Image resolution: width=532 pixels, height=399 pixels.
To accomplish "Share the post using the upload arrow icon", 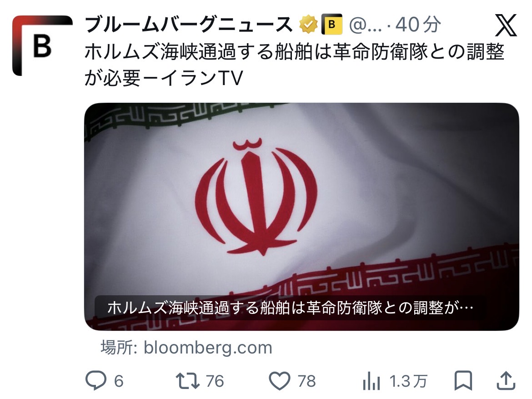I will coord(506,380).
